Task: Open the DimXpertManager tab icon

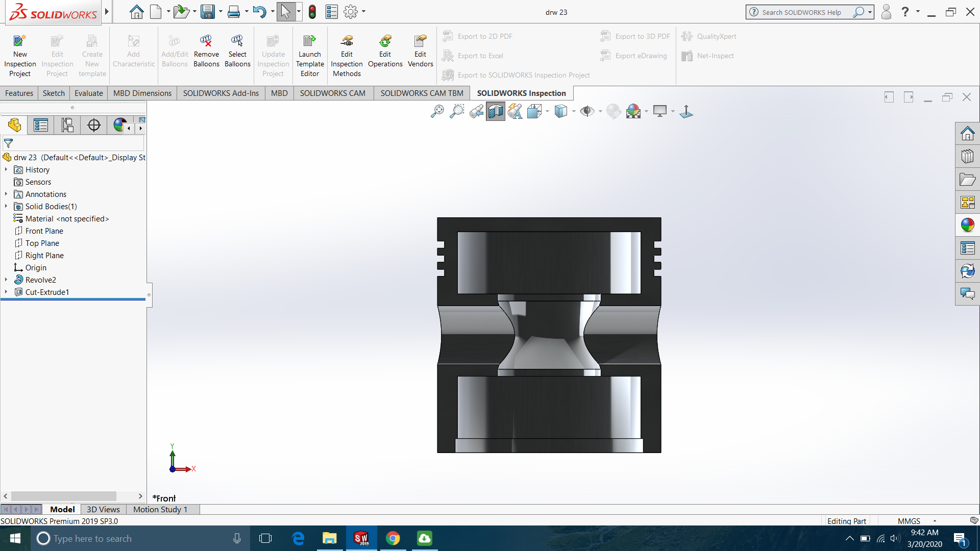Action: (x=94, y=125)
